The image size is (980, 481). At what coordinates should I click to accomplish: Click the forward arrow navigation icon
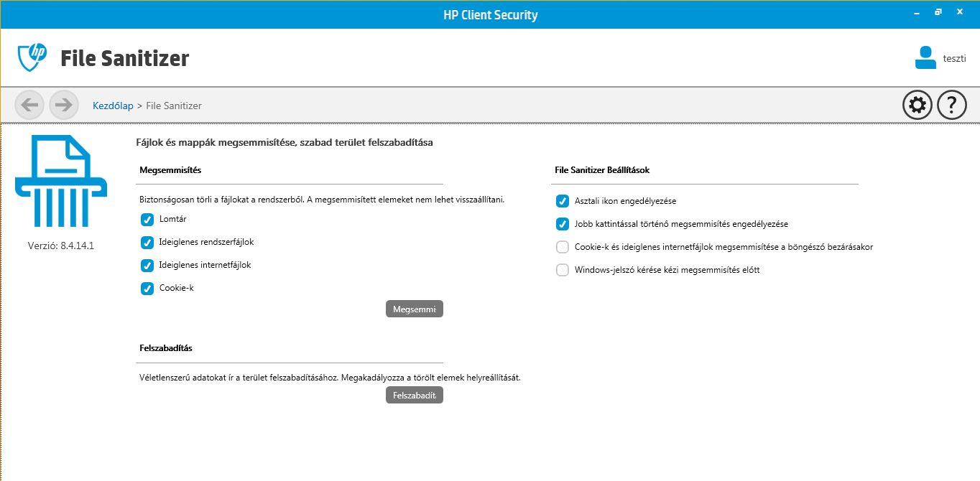pyautogui.click(x=64, y=106)
